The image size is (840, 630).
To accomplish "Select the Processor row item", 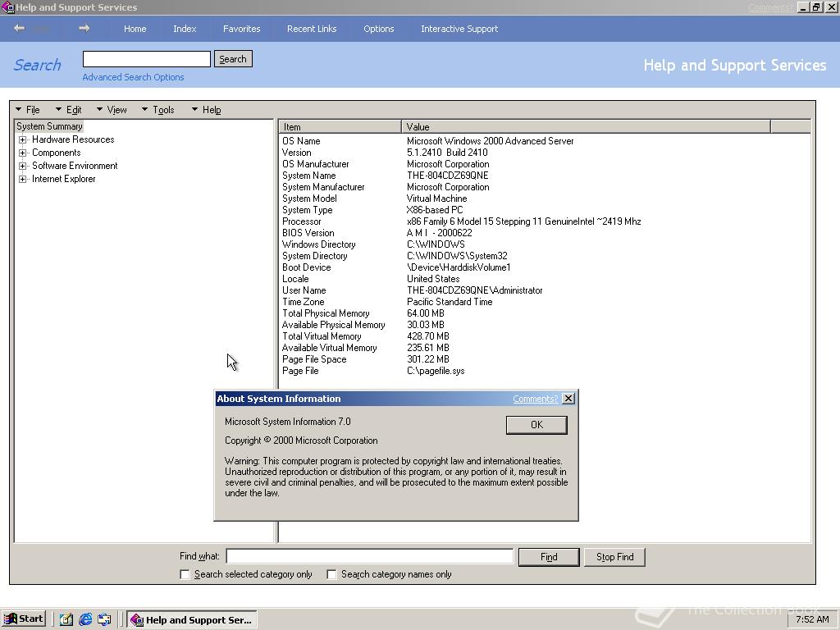I will (x=302, y=221).
